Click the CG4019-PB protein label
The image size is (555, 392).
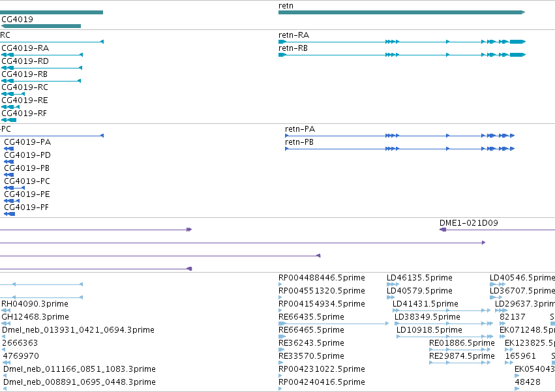27,168
